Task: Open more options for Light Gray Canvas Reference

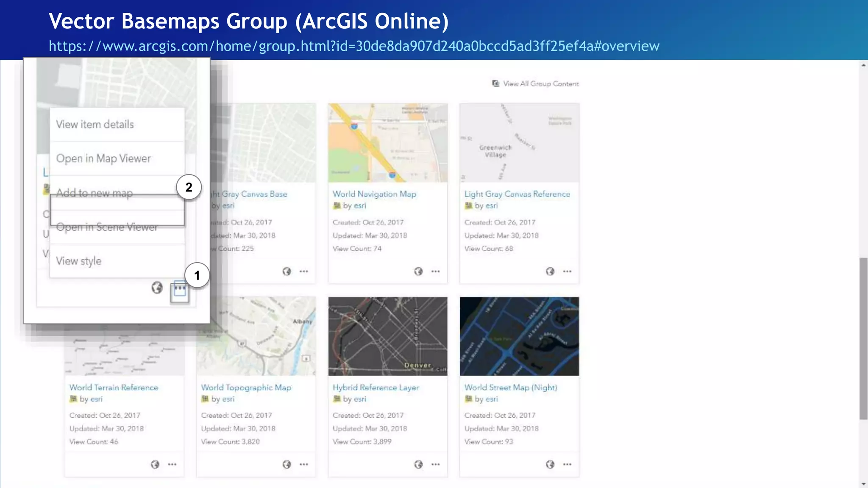Action: click(x=567, y=271)
